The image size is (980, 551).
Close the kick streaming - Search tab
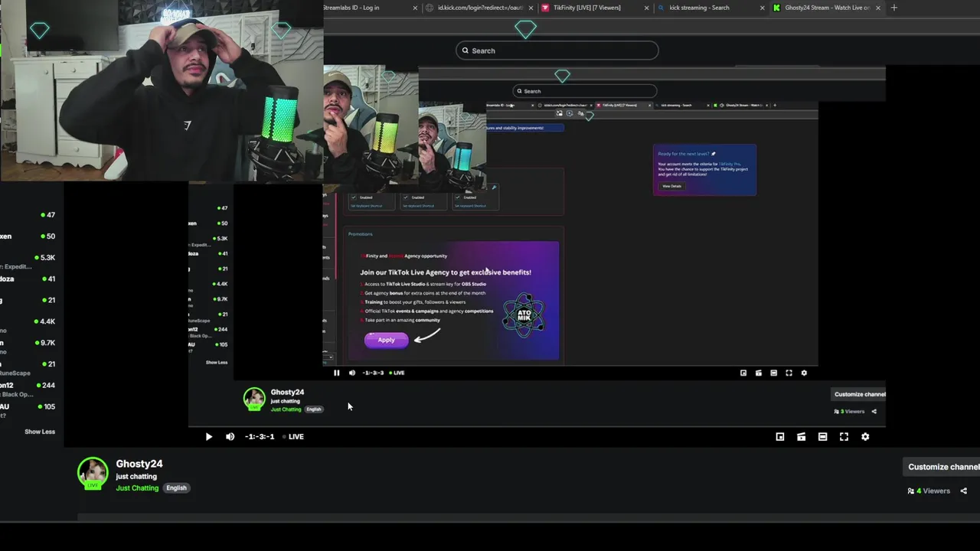pos(762,8)
